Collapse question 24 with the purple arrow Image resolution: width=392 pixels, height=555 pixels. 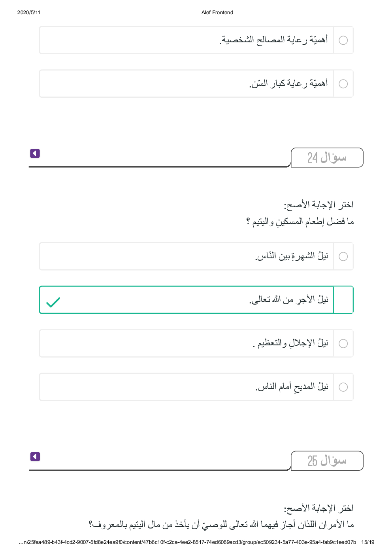tap(35, 153)
